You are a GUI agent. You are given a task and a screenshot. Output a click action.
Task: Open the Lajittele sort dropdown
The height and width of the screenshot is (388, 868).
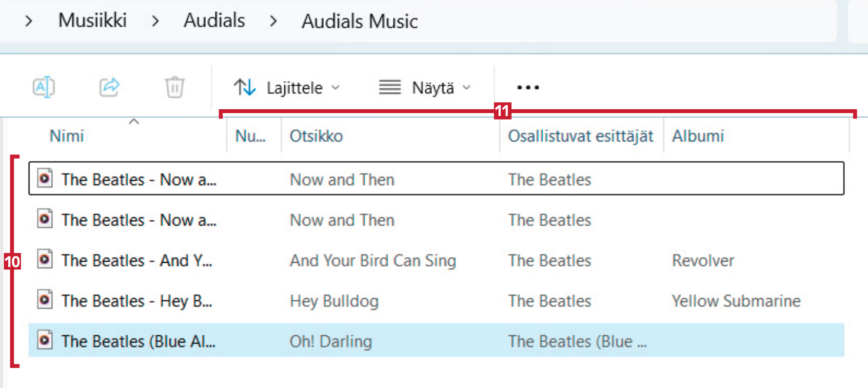click(286, 88)
